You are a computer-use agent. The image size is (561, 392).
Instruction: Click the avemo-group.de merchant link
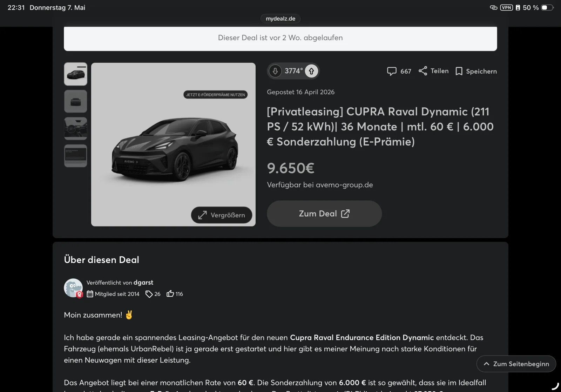[344, 185]
